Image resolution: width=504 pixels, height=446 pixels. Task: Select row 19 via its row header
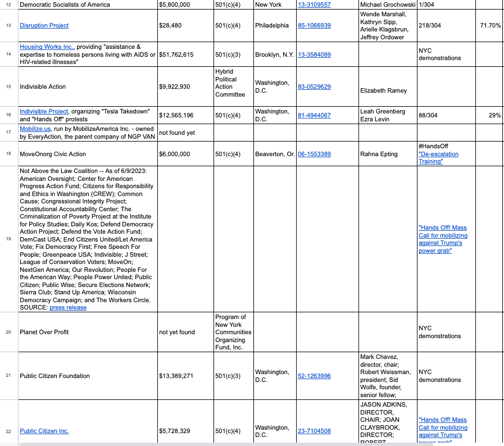8,239
